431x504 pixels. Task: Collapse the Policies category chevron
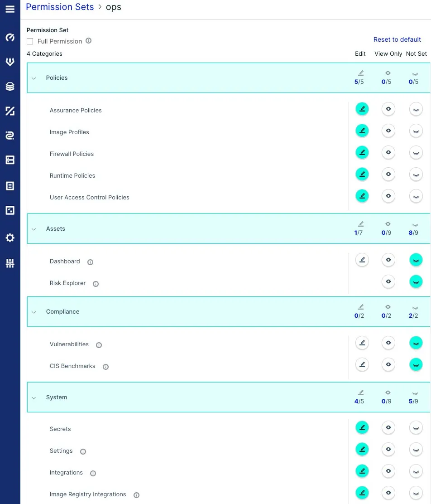tap(34, 78)
